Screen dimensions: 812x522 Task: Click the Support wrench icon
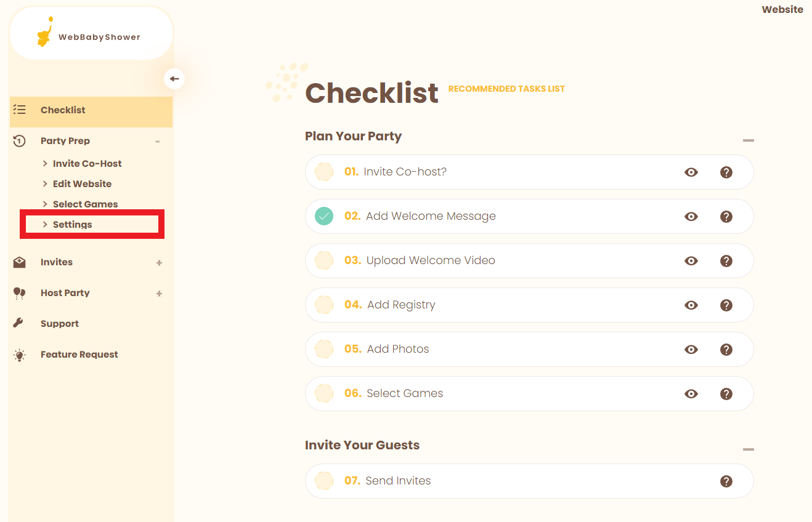click(x=18, y=323)
